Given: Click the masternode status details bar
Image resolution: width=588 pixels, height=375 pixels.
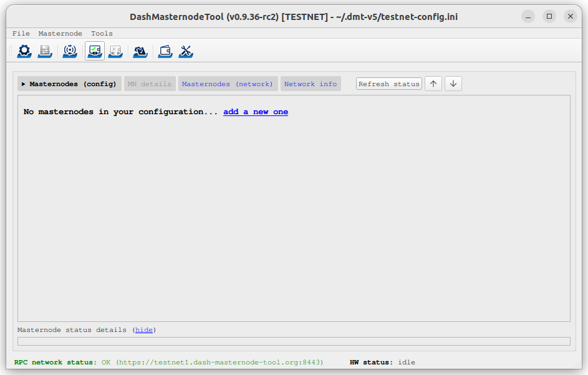Looking at the screenshot, I should click(294, 341).
